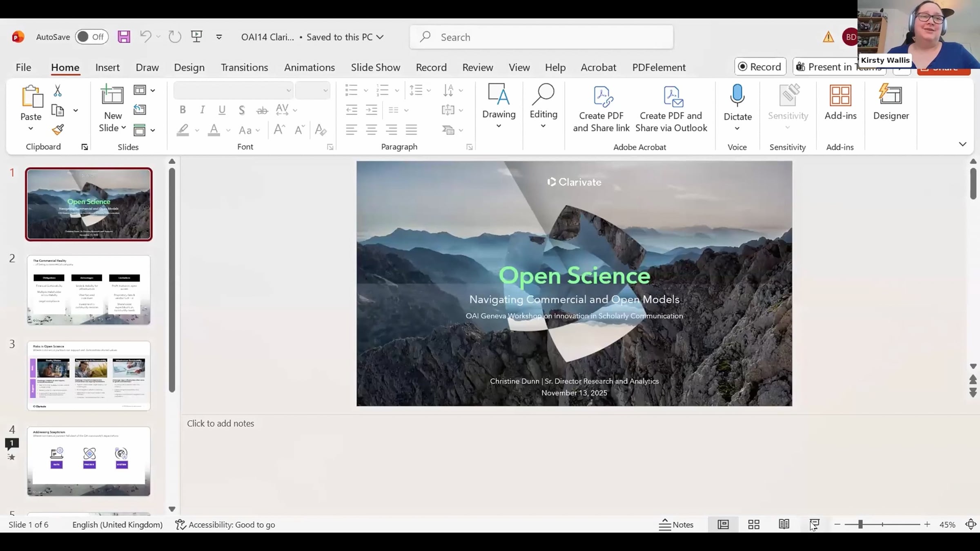This screenshot has width=980, height=551.
Task: Toggle bold formatting
Action: pyautogui.click(x=183, y=110)
